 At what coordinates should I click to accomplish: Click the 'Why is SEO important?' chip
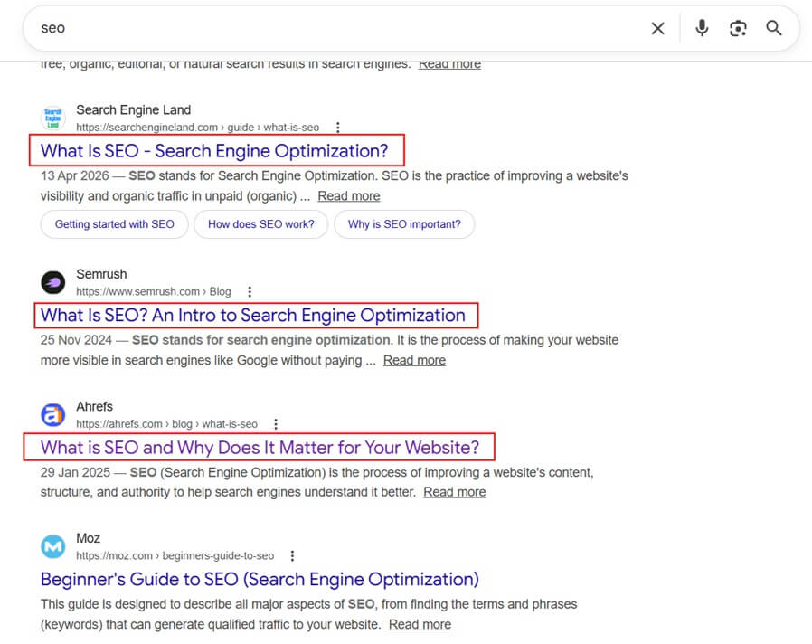pos(404,224)
